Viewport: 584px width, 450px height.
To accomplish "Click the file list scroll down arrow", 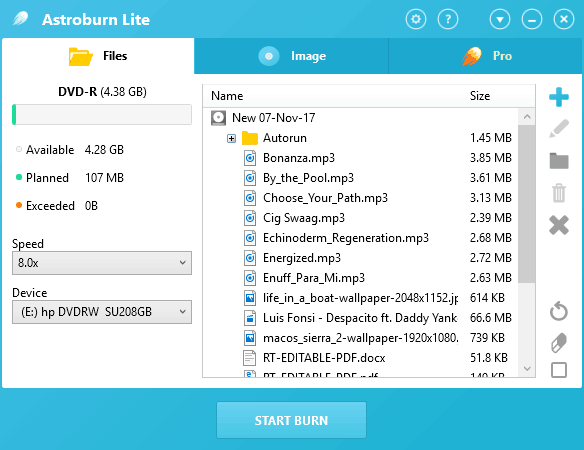I will tap(527, 369).
